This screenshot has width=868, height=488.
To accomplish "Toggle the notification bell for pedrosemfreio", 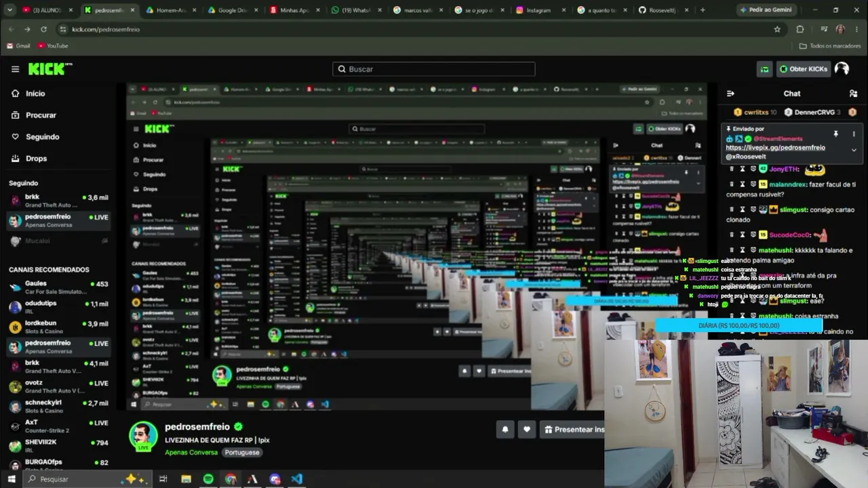I will (505, 429).
